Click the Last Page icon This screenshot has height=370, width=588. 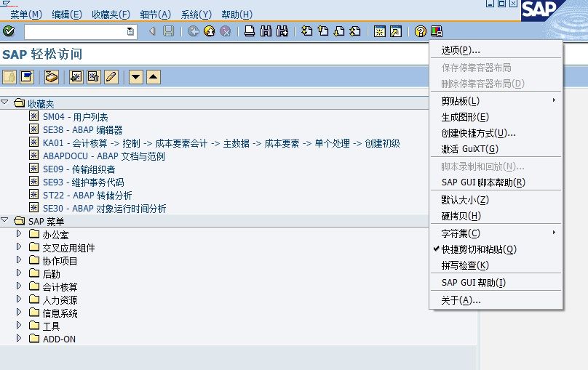pyautogui.click(x=354, y=31)
